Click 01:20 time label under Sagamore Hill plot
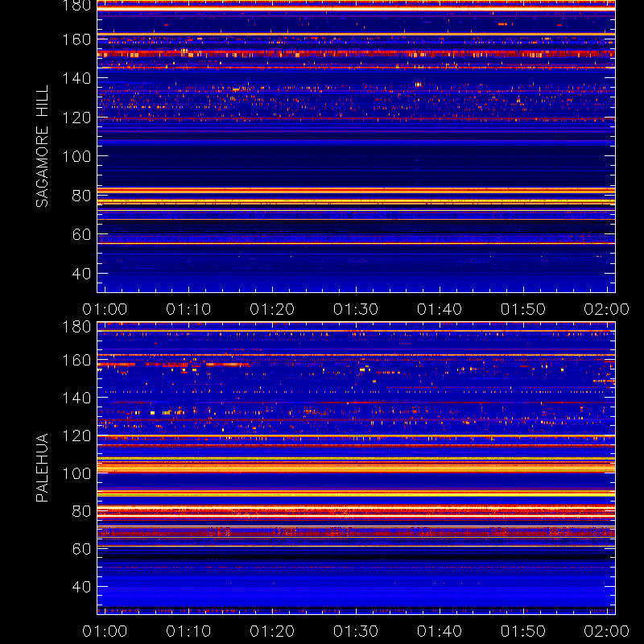Screen dimensions: 644x644 [272, 309]
